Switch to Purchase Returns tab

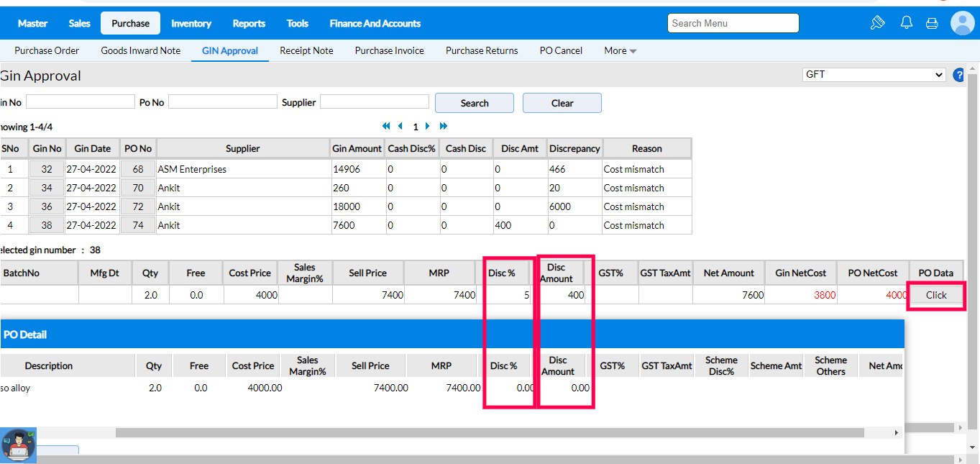coord(482,50)
